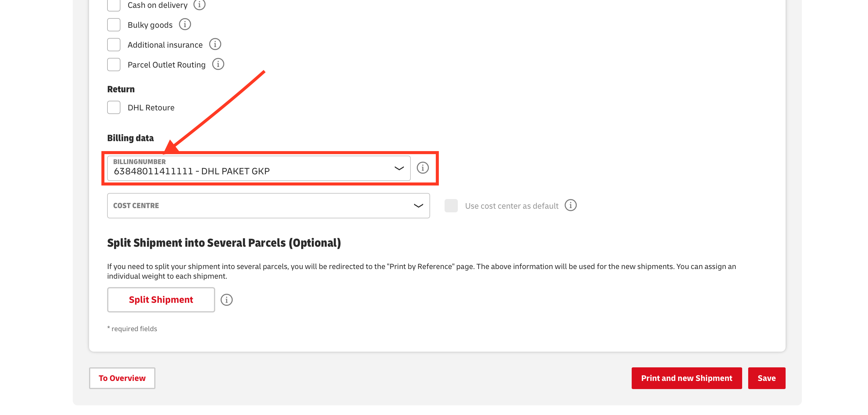
Task: Check Parcel Outlet Routing option
Action: point(114,65)
